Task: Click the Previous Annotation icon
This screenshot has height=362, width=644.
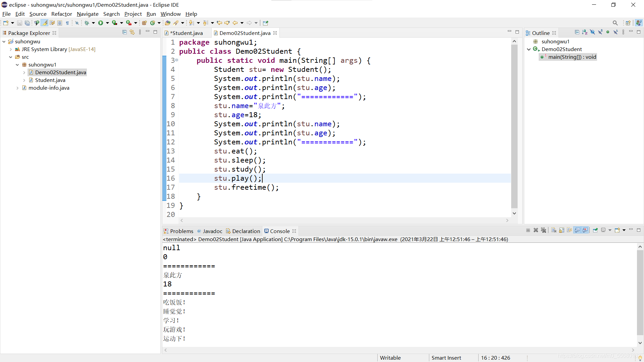Action: (x=205, y=23)
